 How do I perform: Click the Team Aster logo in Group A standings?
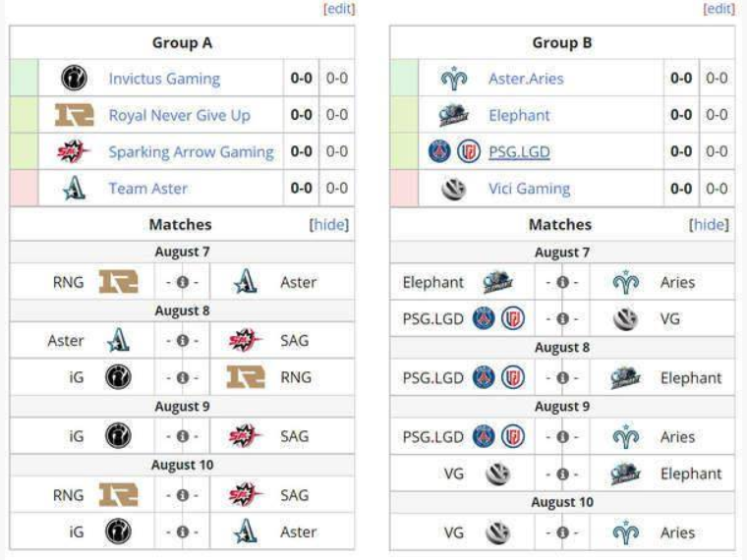(x=75, y=188)
